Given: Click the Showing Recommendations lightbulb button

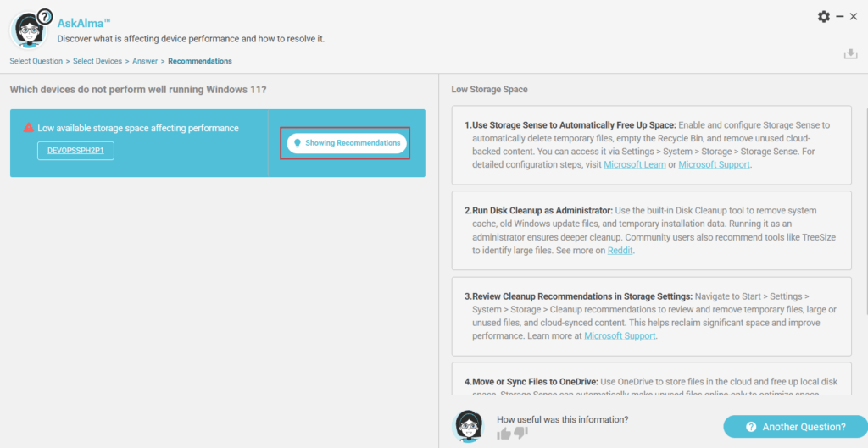Looking at the screenshot, I should coord(347,143).
